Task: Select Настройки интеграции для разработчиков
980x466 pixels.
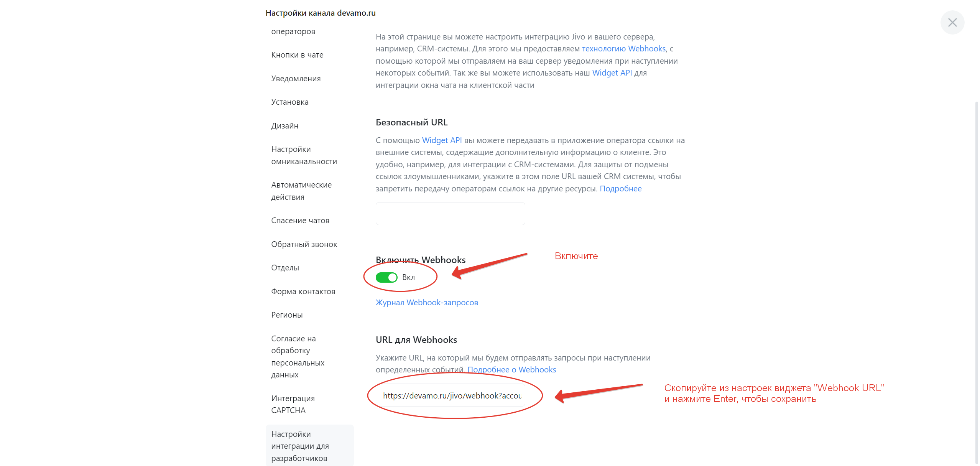Action: (x=300, y=446)
